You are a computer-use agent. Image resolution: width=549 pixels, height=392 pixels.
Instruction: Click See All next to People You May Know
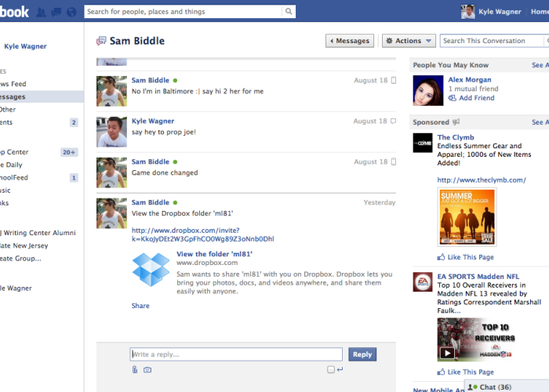[x=540, y=65]
